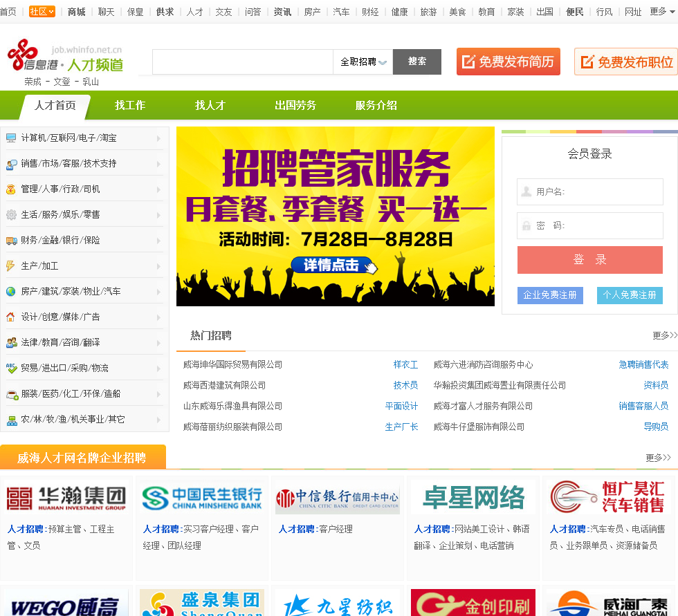Click the 中国民生银行 logo

(202, 498)
